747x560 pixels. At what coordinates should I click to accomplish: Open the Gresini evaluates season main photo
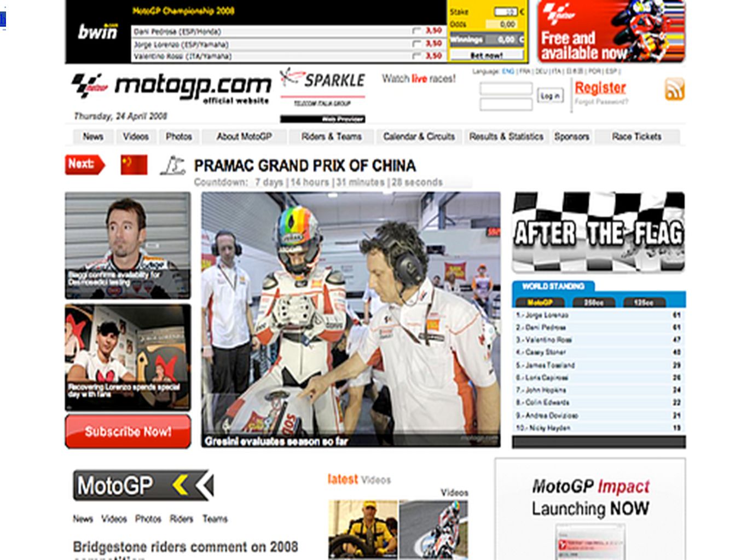pos(351,320)
